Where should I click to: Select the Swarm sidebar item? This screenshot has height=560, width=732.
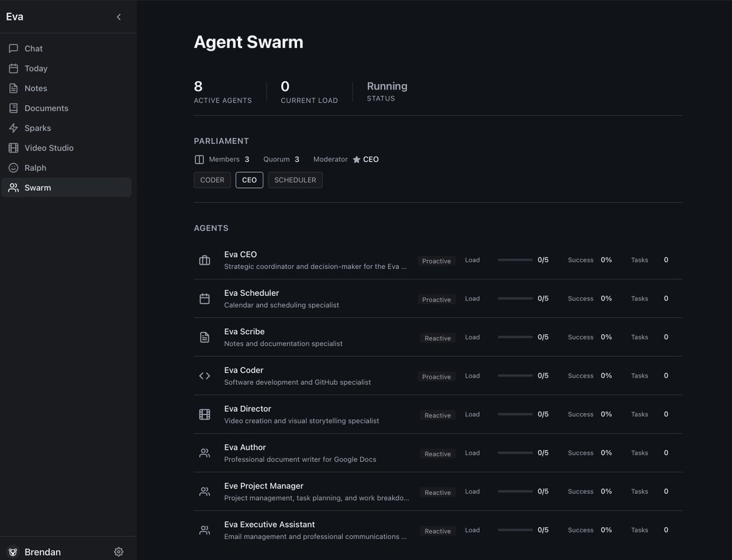[x=66, y=188]
